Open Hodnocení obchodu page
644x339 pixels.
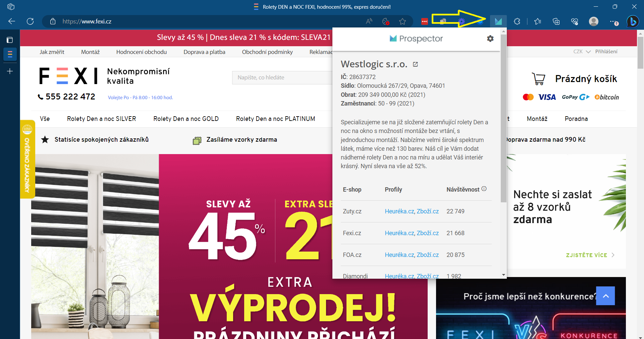[x=141, y=52]
